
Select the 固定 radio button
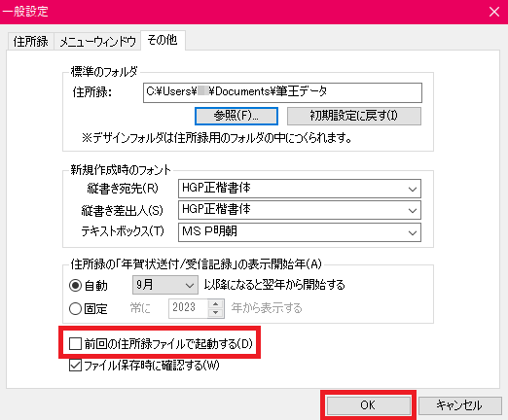(x=75, y=308)
